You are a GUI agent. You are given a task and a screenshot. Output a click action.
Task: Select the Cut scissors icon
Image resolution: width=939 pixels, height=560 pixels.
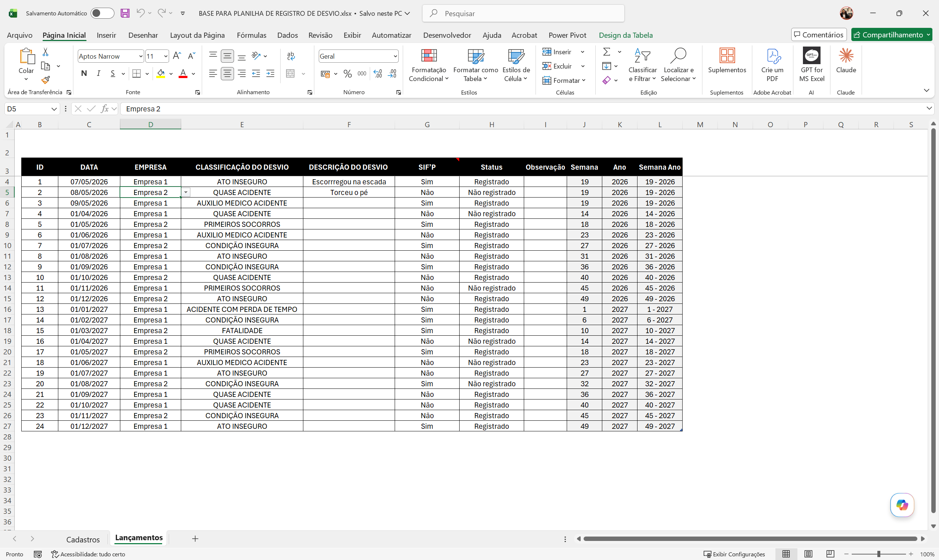click(x=45, y=52)
